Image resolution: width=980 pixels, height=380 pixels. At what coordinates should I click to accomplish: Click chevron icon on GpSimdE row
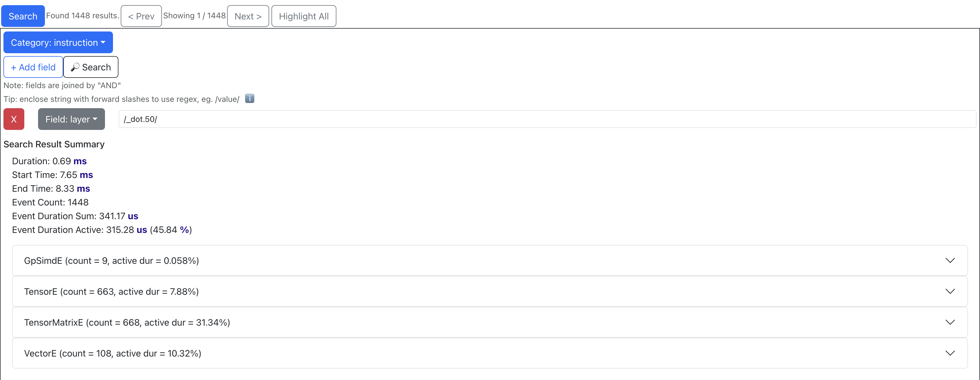[x=950, y=261]
